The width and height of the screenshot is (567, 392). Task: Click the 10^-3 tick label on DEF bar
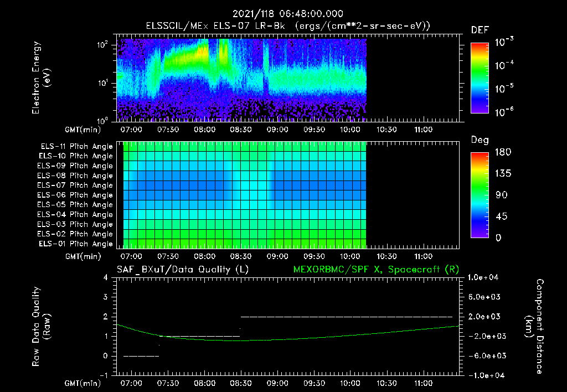[x=504, y=42]
